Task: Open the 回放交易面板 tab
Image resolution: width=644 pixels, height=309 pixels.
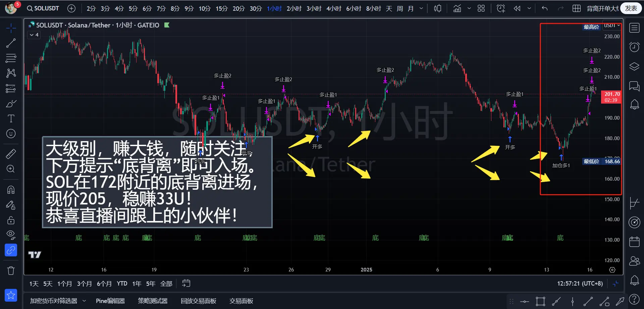Action: click(199, 301)
